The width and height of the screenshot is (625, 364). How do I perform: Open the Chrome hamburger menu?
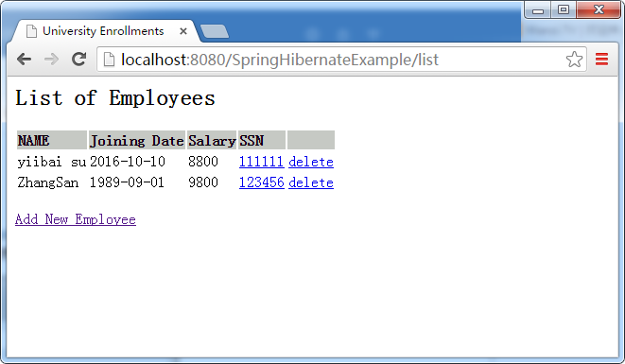tap(601, 60)
